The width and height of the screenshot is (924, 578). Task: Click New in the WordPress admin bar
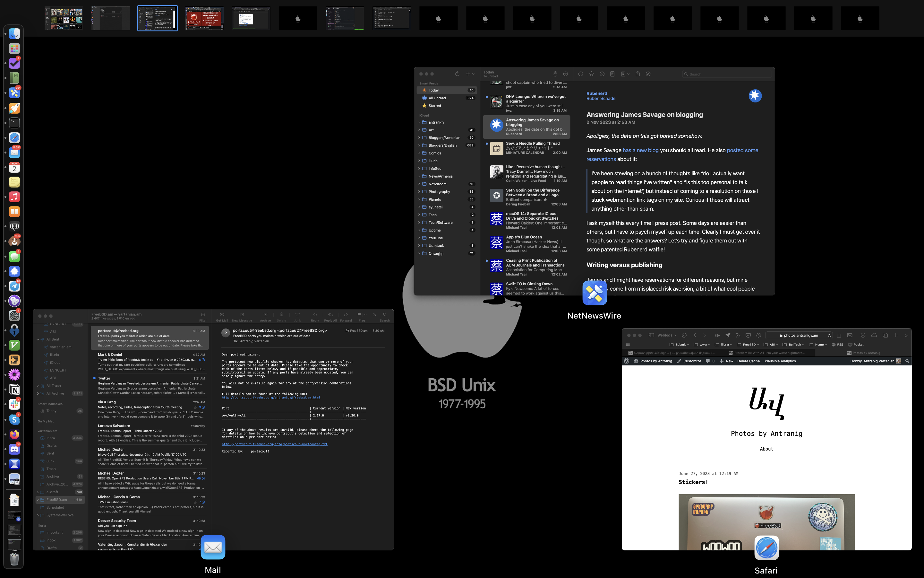[x=726, y=361]
